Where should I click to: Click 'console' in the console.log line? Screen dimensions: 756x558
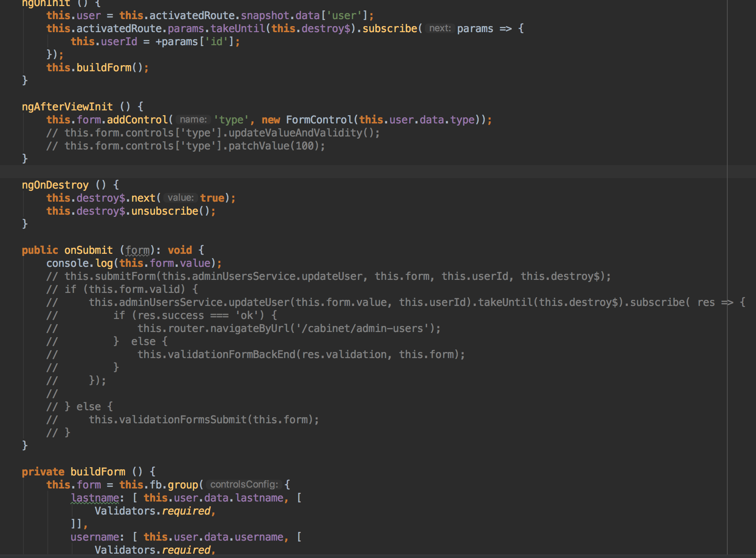coord(68,263)
